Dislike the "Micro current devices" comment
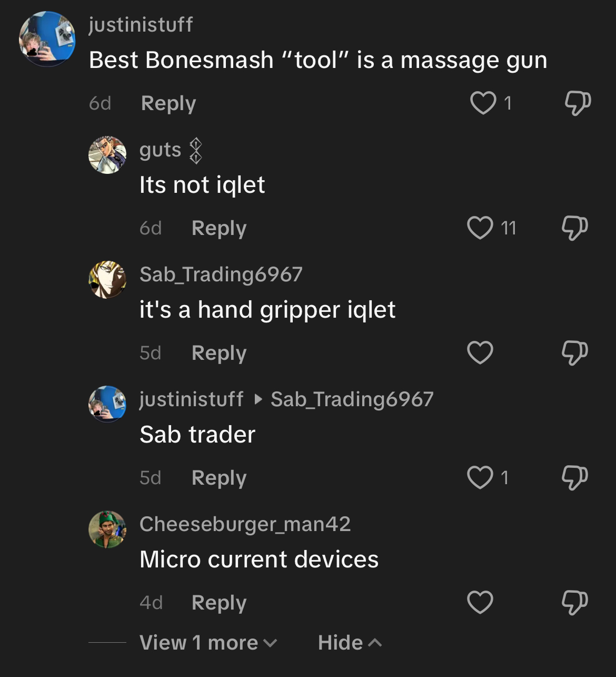 click(x=574, y=602)
